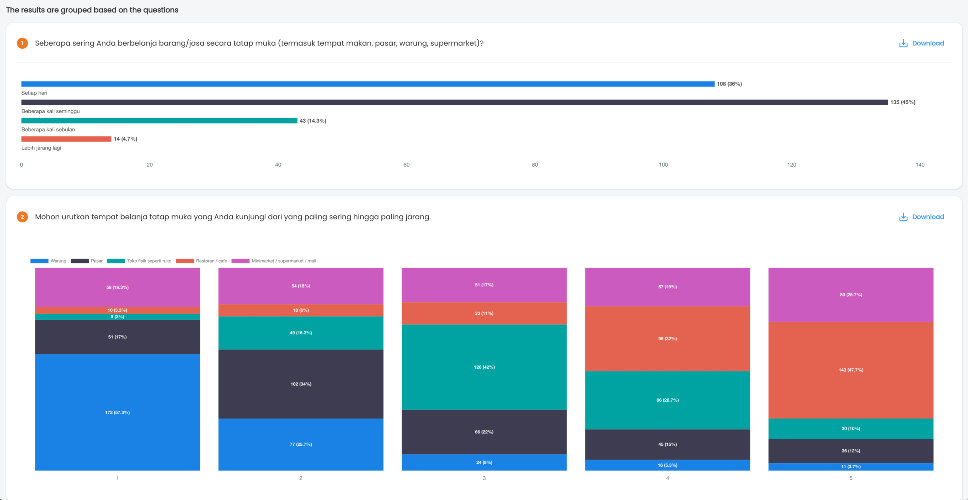Click the download arrow icon for question 1
The image size is (968, 500).
pos(903,43)
